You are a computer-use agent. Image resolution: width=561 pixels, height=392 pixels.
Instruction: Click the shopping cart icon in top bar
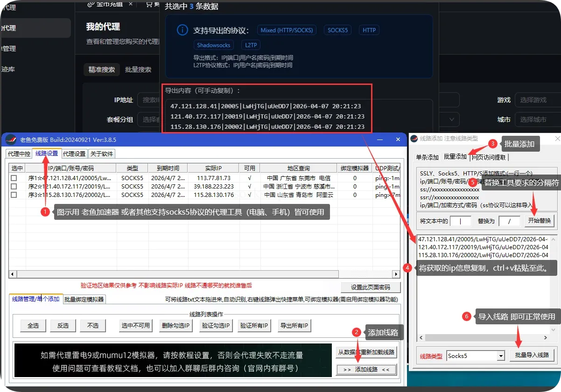(x=149, y=4)
